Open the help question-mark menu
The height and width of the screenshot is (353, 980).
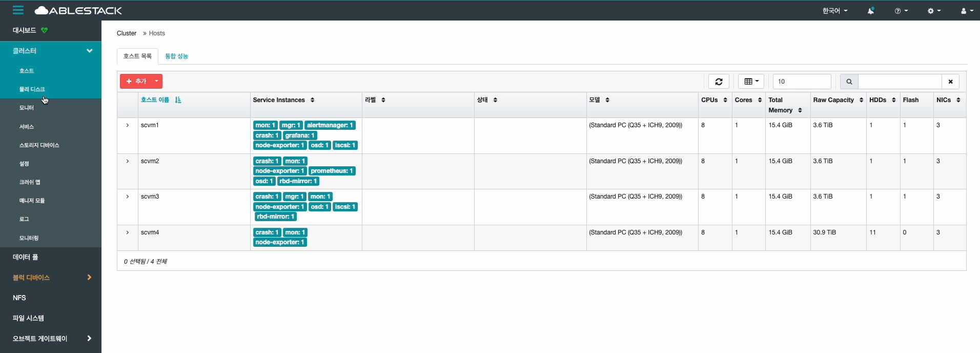901,11
